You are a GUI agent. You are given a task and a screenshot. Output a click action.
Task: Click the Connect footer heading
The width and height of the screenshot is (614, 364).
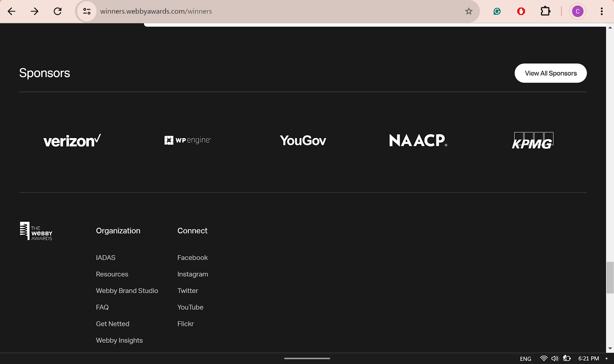(192, 231)
